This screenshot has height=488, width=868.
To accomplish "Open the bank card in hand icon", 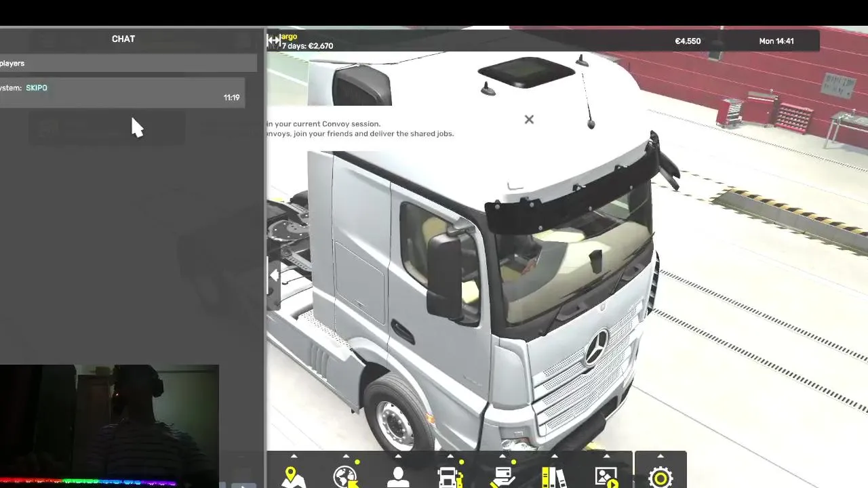I will 502,477.
